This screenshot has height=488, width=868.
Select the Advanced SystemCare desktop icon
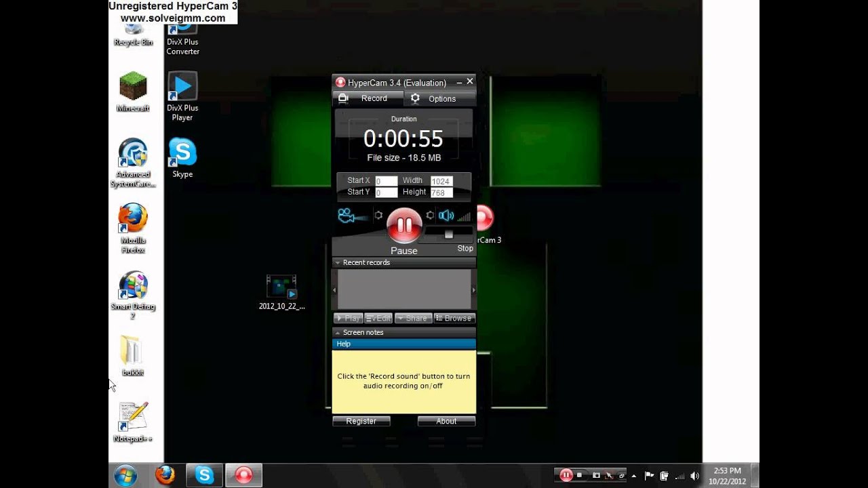tap(133, 163)
